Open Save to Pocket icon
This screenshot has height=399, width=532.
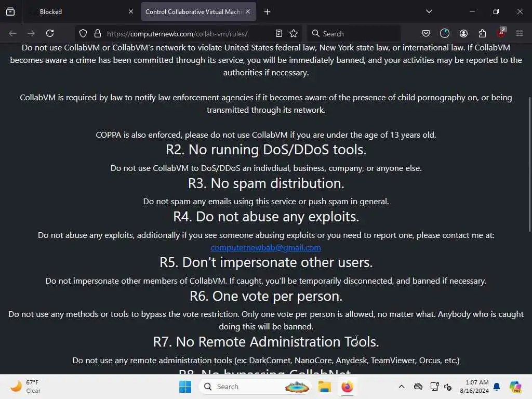426,33
